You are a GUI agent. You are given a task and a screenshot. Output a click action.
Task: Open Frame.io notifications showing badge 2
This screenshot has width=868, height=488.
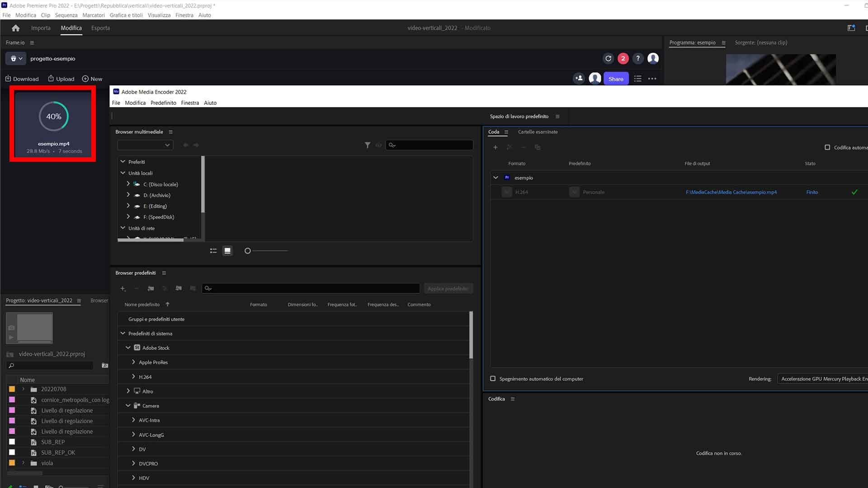tap(623, 58)
